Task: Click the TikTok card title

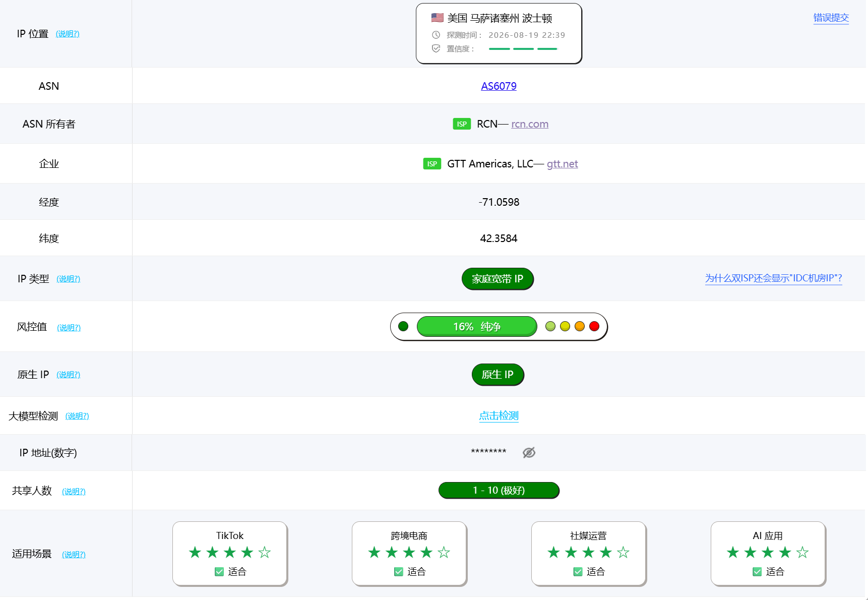Action: click(230, 535)
